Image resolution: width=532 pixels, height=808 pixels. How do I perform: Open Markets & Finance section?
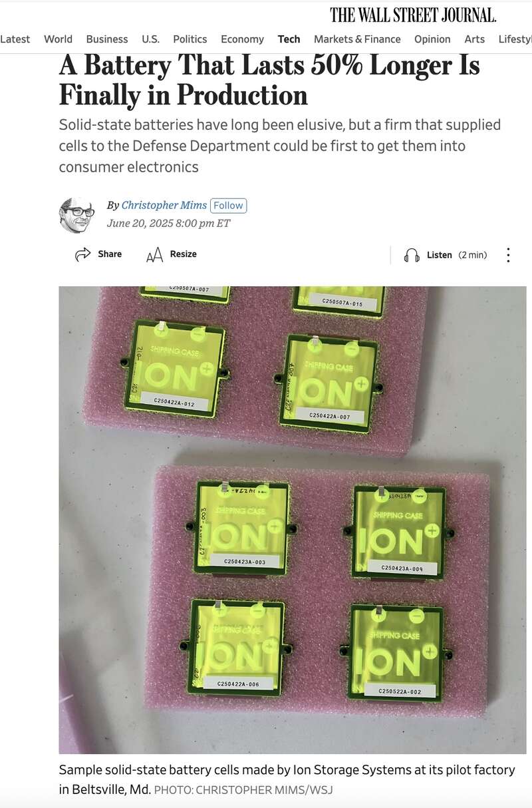coord(357,39)
